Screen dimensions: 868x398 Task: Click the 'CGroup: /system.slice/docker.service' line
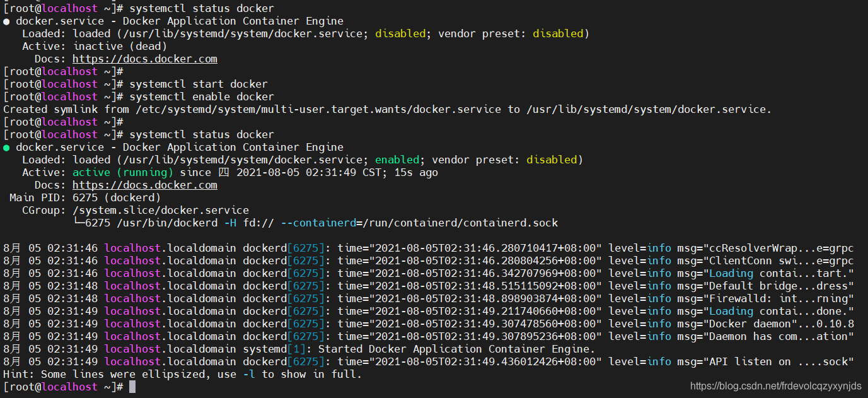pyautogui.click(x=136, y=210)
